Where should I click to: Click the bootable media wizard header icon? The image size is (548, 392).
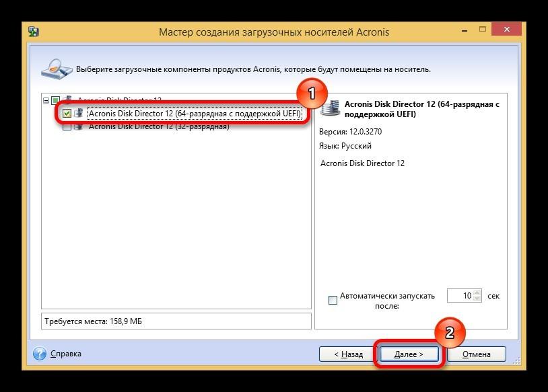pos(57,69)
